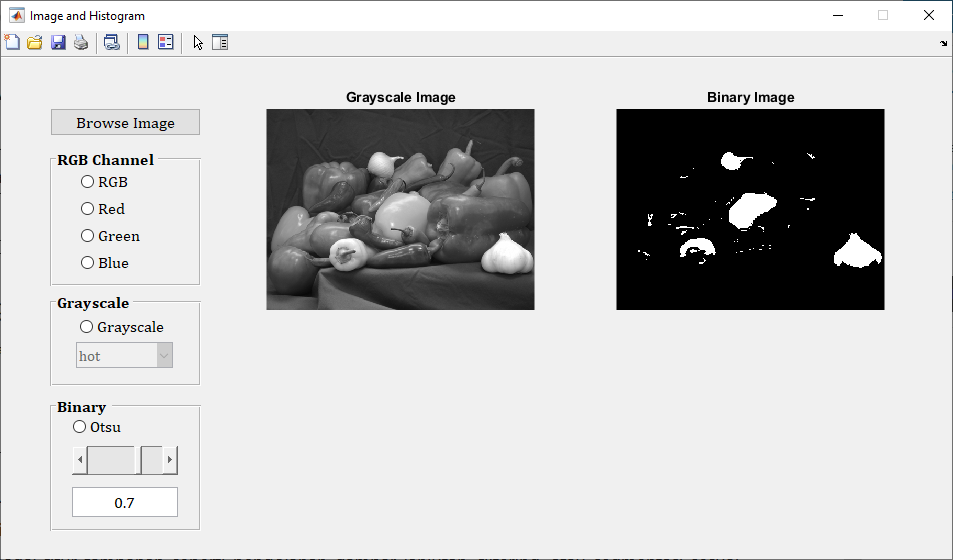Open a file using the folder icon
Viewport: 953px width, 560px height.
click(x=34, y=42)
